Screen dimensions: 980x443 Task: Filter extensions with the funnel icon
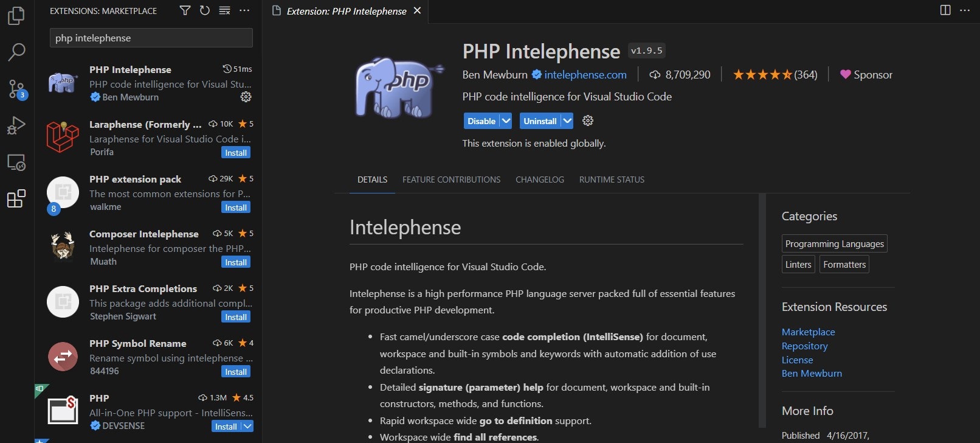tap(185, 10)
